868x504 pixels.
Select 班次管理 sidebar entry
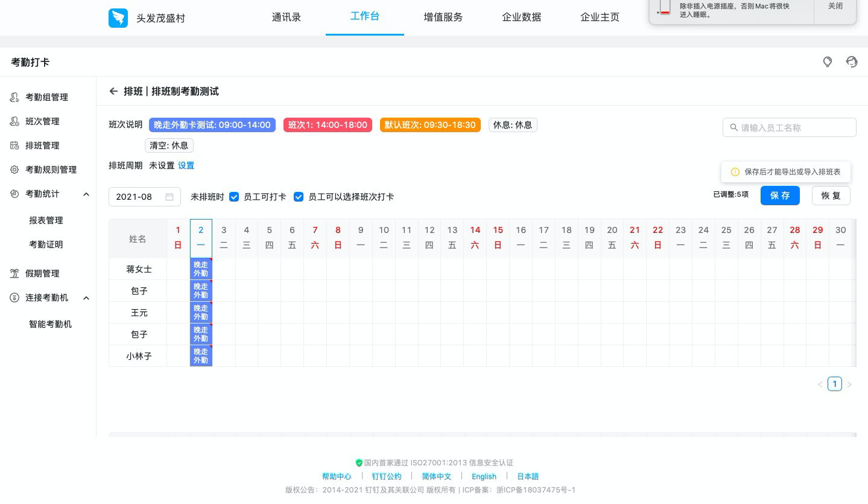click(42, 121)
